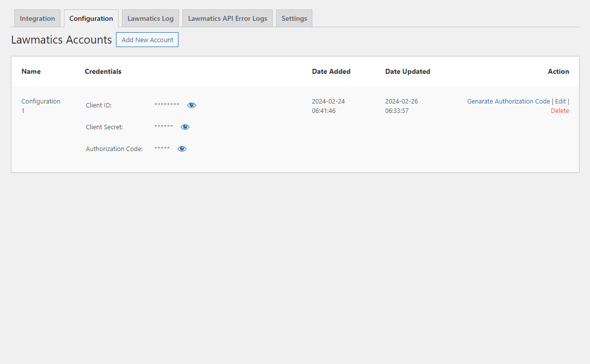Switch to the Lawmatics Log tab
The image size is (590, 364).
tap(151, 18)
